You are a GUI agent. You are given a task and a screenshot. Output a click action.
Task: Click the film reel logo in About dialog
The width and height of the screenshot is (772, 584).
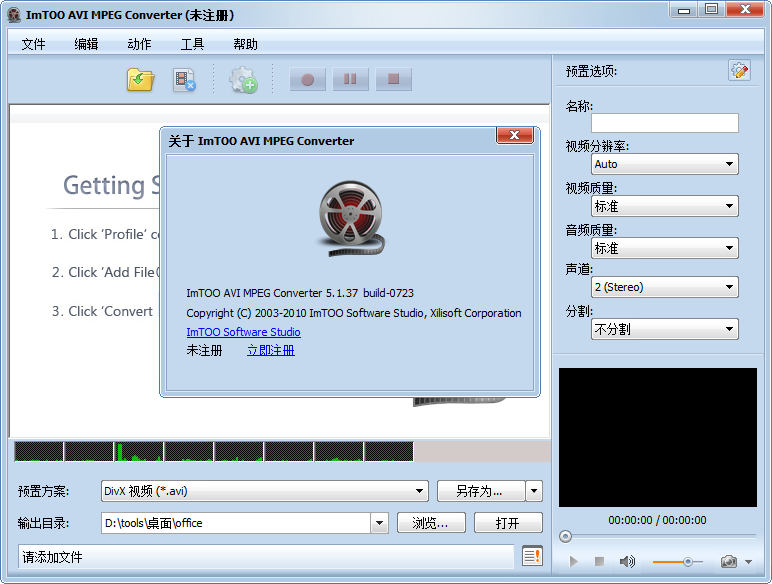(351, 218)
